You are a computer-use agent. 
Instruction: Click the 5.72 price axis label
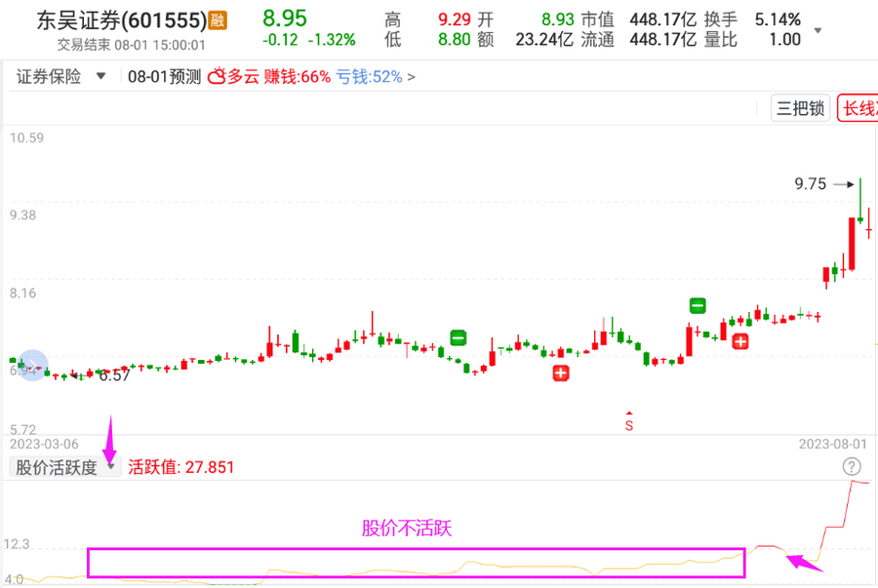coord(23,430)
